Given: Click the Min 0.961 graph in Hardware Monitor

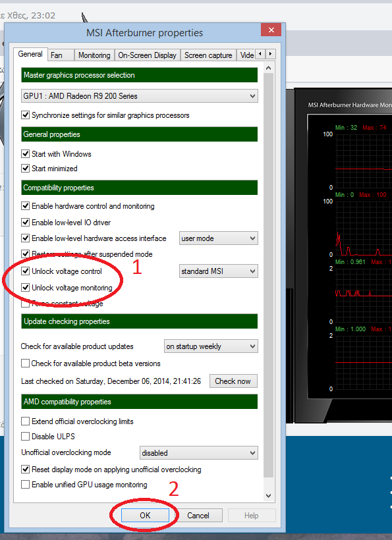Looking at the screenshot, I should click(x=364, y=295).
